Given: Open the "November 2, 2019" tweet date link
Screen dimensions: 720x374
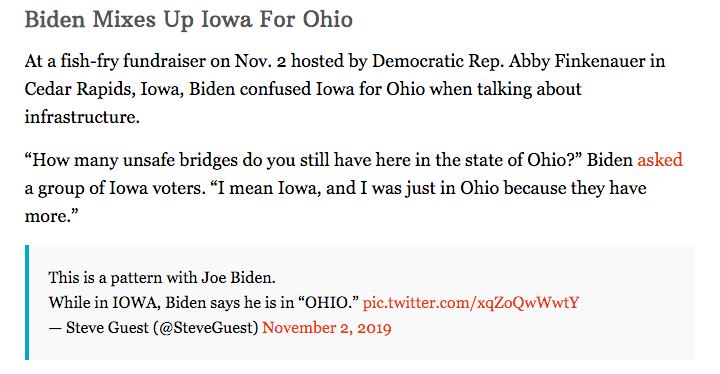Looking at the screenshot, I should click(x=326, y=328).
